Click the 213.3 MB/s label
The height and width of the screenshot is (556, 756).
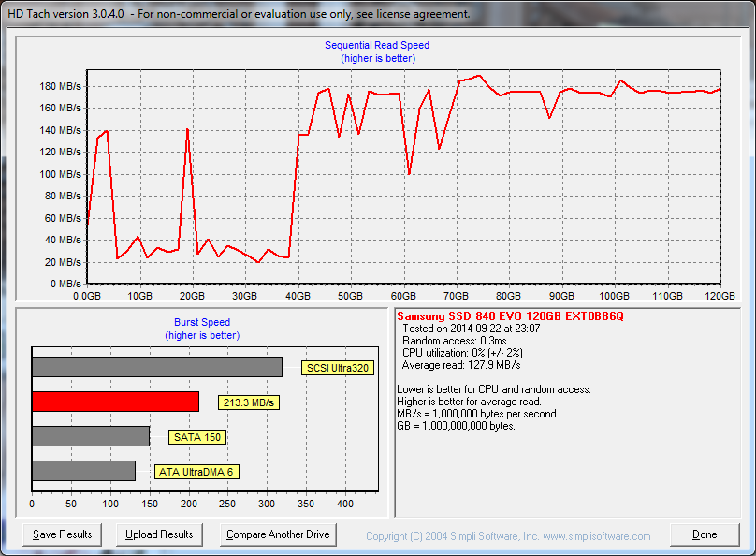pyautogui.click(x=249, y=402)
